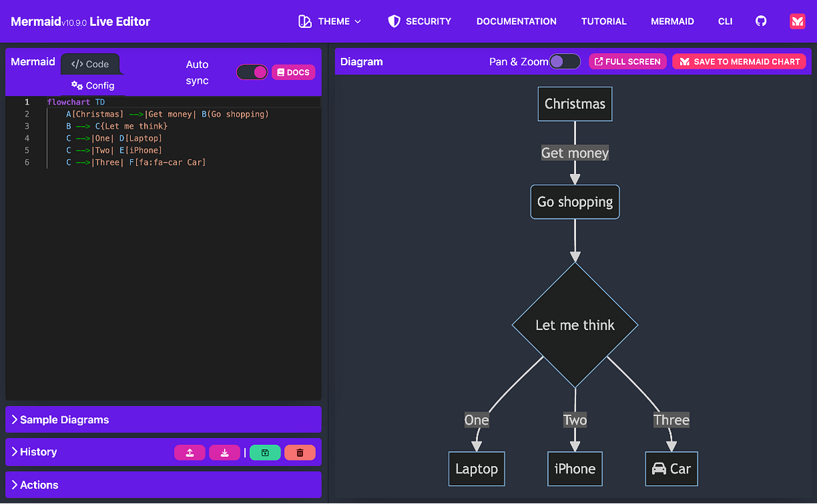
Task: Save current diagram with the green save icon
Action: tap(265, 452)
